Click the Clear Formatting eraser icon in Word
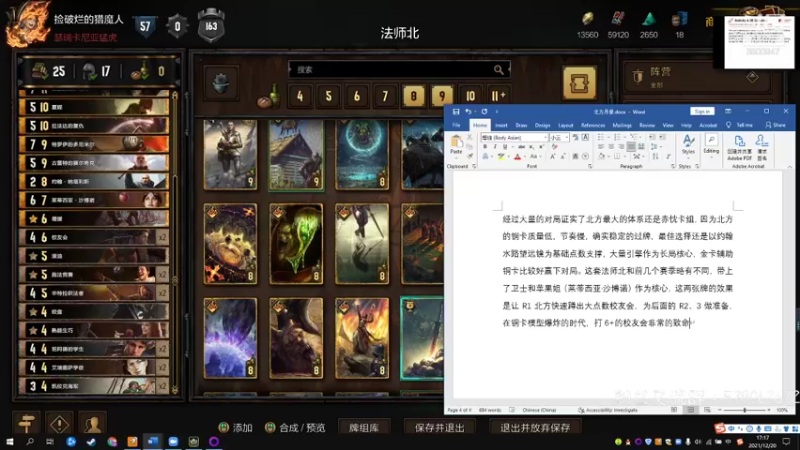The image size is (800, 450). point(555,147)
